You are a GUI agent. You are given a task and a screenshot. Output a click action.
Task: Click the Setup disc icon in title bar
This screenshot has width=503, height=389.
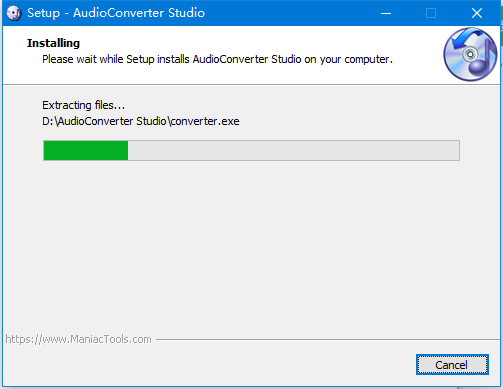pos(14,13)
